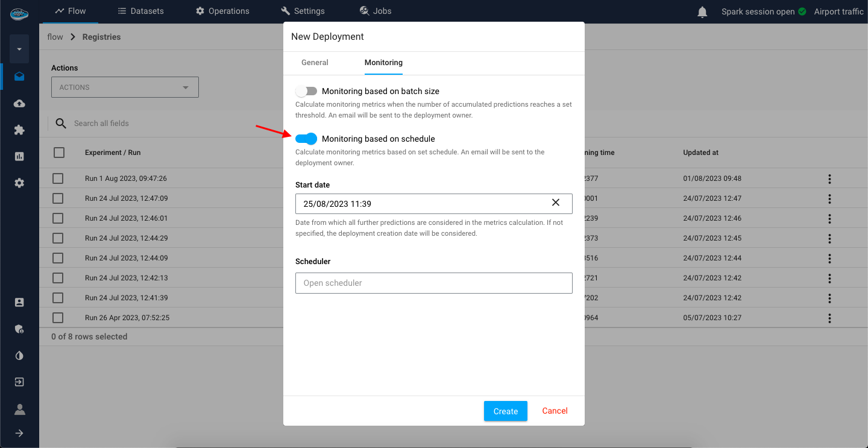Open options menu for Run 26 Apr 2023

tap(829, 318)
